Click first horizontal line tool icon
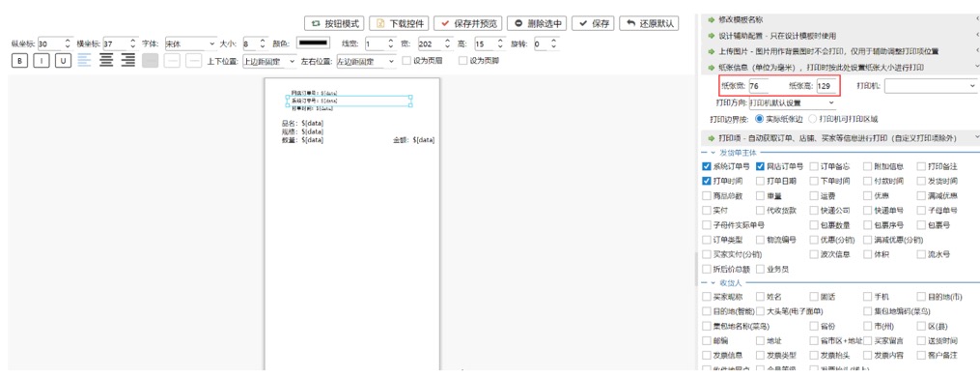Viewport: 980px width, 377px height. (x=172, y=61)
